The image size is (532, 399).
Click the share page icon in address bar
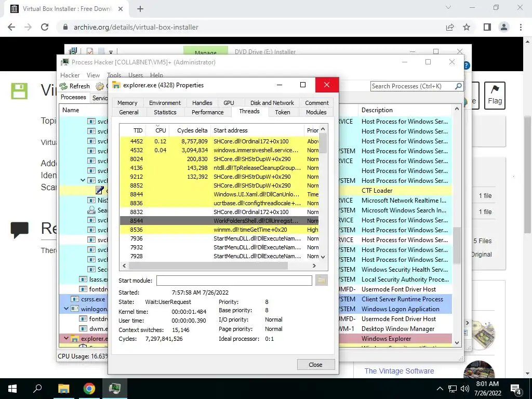click(450, 27)
